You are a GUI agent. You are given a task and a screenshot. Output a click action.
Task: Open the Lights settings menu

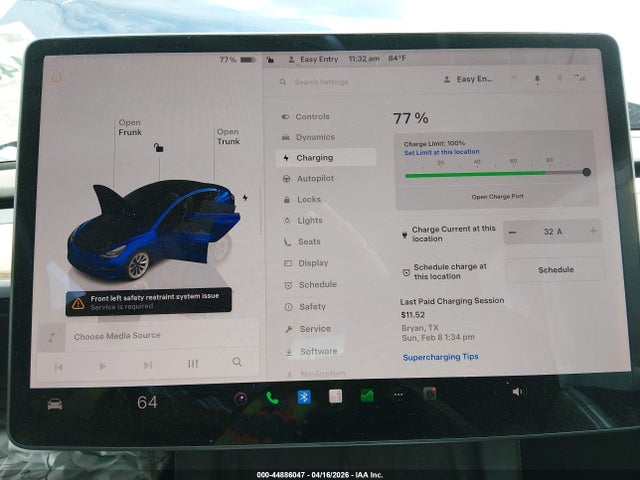pos(303,220)
